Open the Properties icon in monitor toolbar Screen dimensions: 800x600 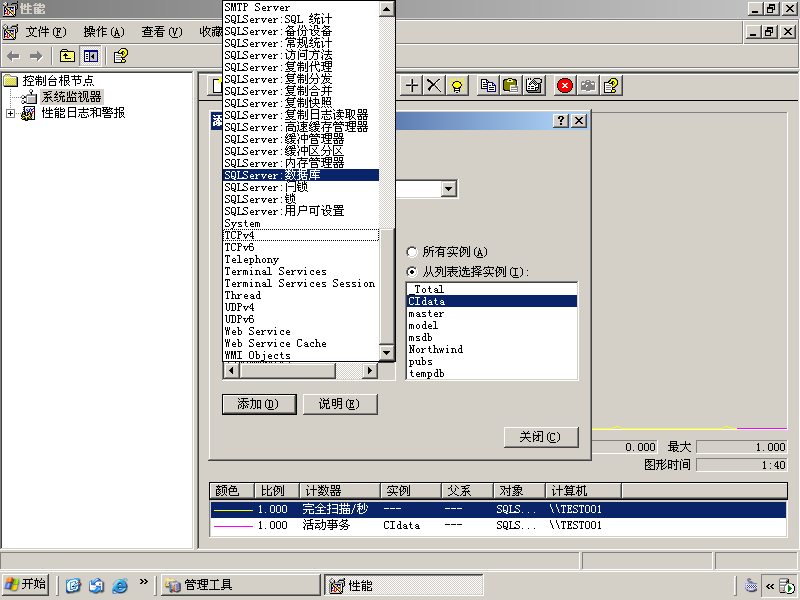[x=534, y=85]
